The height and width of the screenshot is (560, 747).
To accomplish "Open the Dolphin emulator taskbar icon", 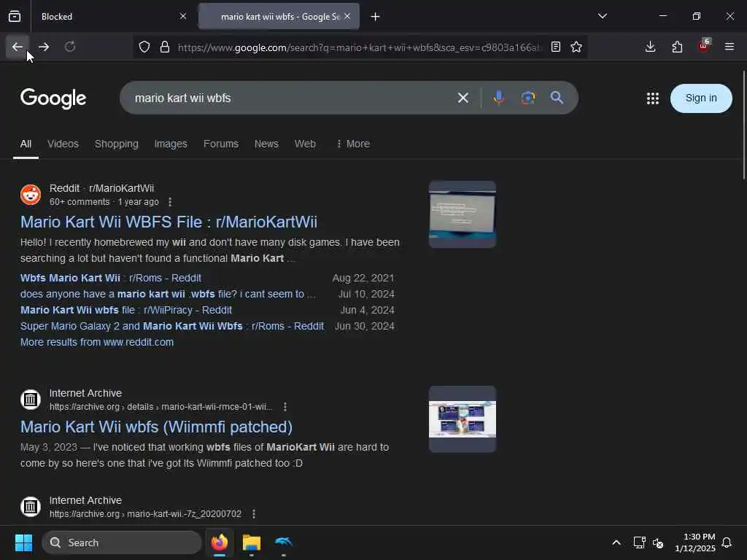I will [x=284, y=542].
